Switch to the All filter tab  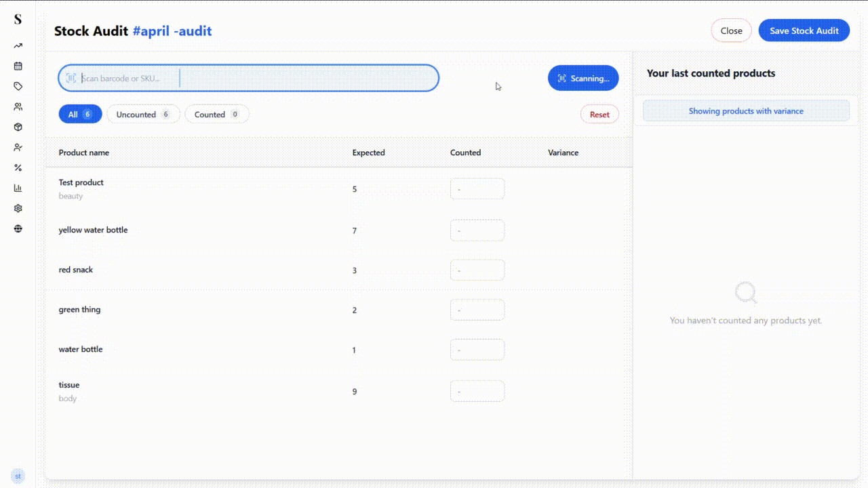80,114
